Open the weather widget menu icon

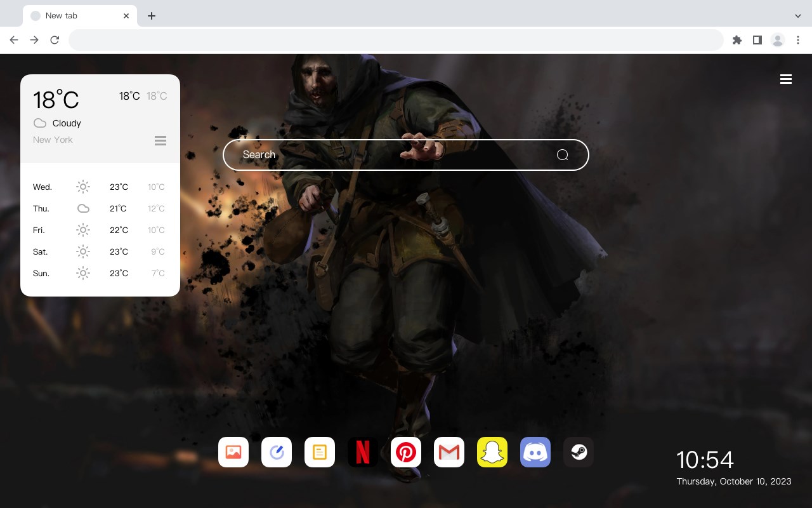(160, 140)
